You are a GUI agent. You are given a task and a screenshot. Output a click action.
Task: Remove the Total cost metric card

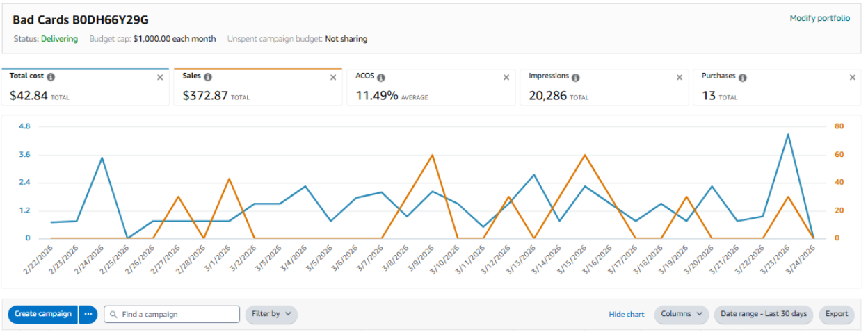click(x=160, y=78)
